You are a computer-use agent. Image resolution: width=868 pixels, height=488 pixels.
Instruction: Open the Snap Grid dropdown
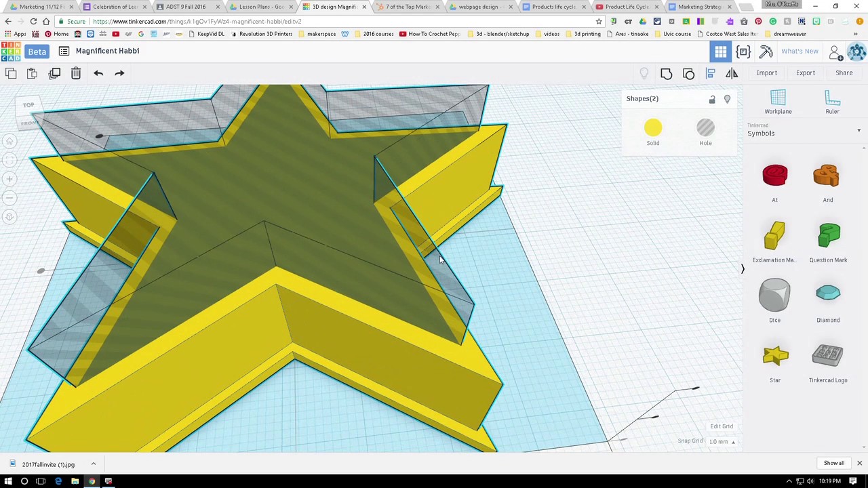tap(722, 442)
